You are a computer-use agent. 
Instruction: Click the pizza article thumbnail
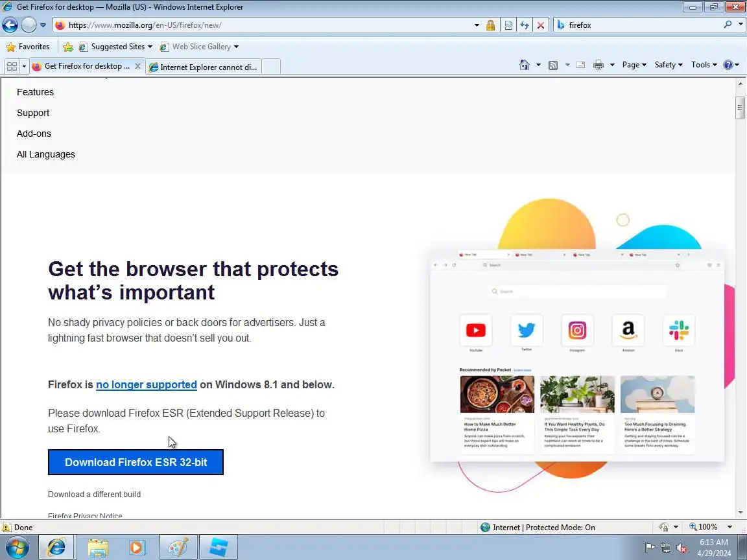(x=497, y=394)
